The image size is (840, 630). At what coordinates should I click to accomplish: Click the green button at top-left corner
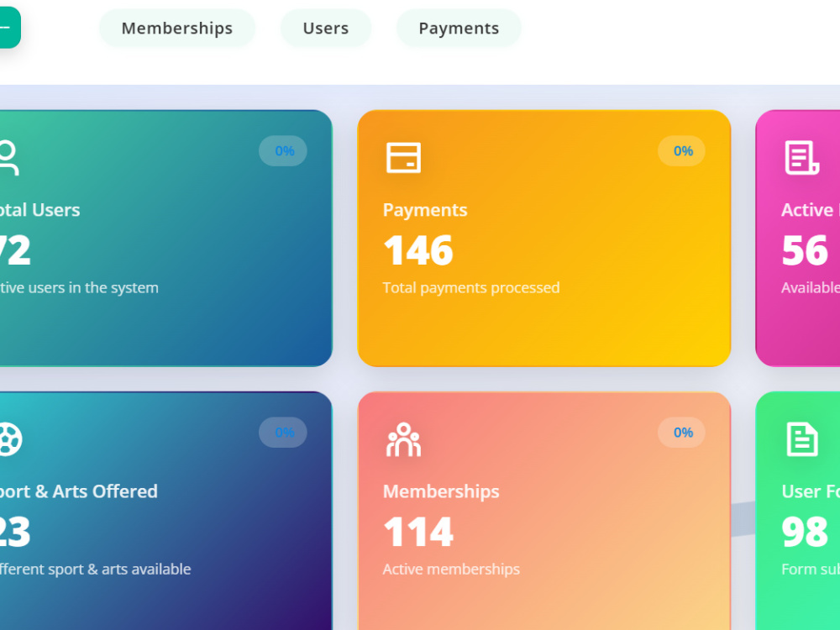[x=9, y=28]
